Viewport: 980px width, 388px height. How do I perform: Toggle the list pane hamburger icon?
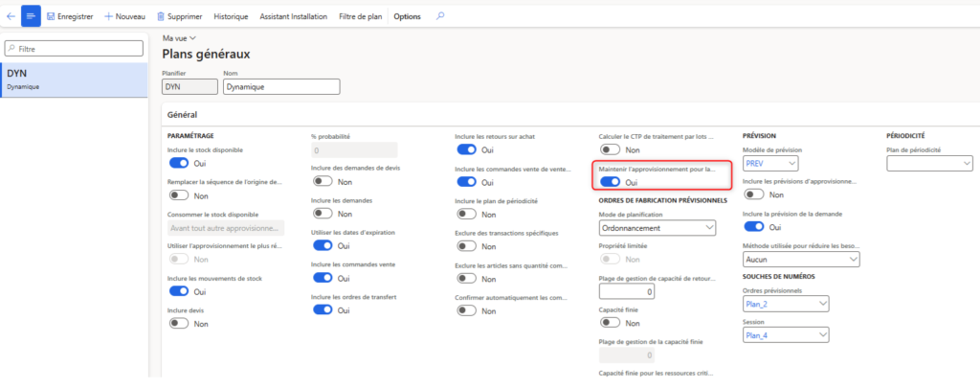(31, 16)
